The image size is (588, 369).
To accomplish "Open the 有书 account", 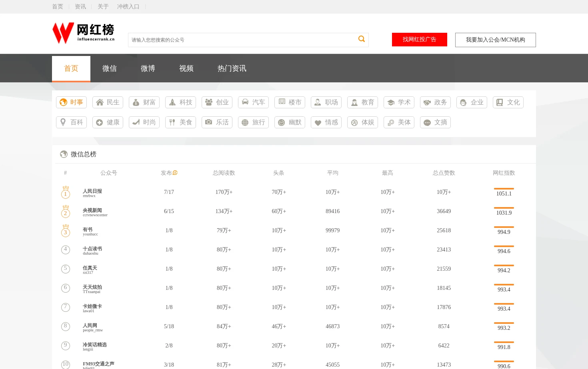I will [x=88, y=229].
